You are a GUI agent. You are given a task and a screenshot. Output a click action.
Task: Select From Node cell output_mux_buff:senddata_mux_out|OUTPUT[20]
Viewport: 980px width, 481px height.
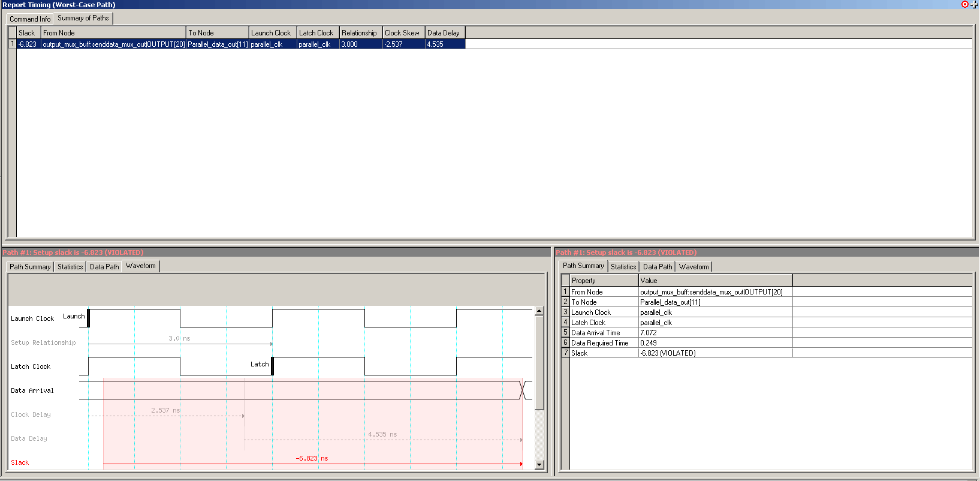tap(113, 44)
